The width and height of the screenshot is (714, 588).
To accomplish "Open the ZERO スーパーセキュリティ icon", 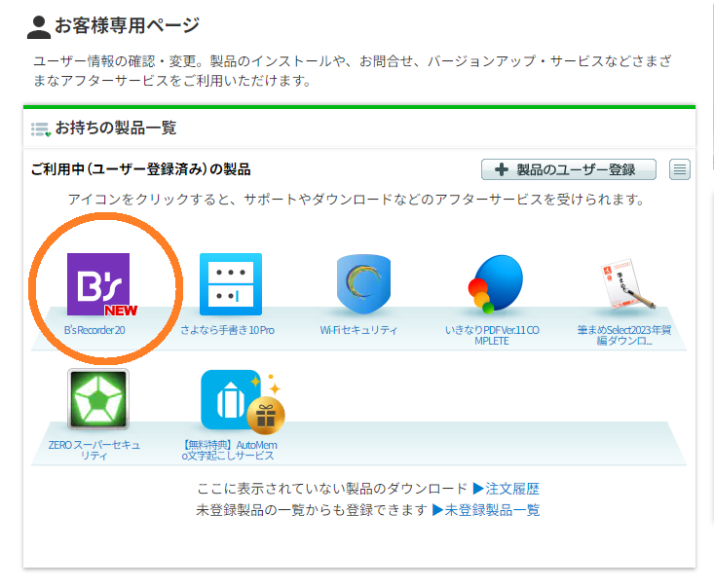I will (x=97, y=399).
